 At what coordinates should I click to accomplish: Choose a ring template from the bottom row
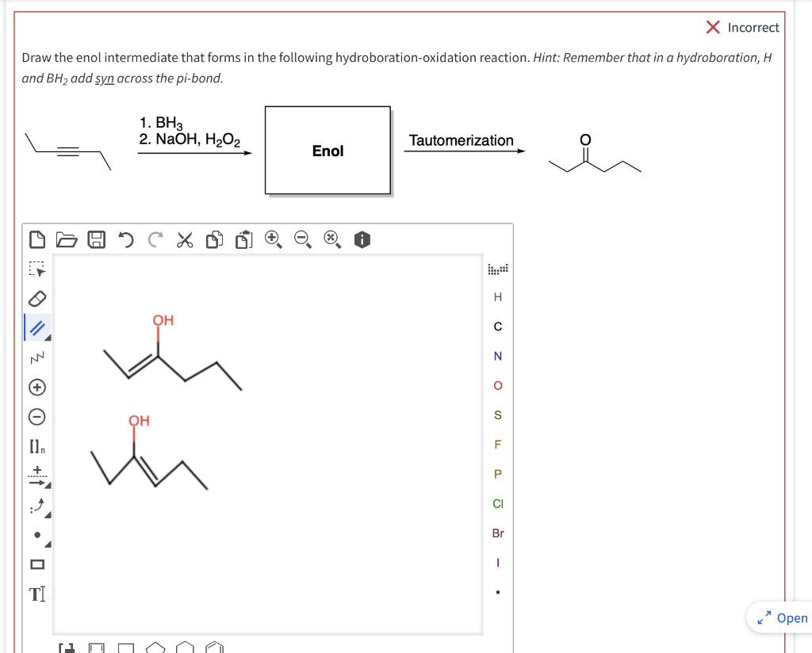[x=184, y=647]
